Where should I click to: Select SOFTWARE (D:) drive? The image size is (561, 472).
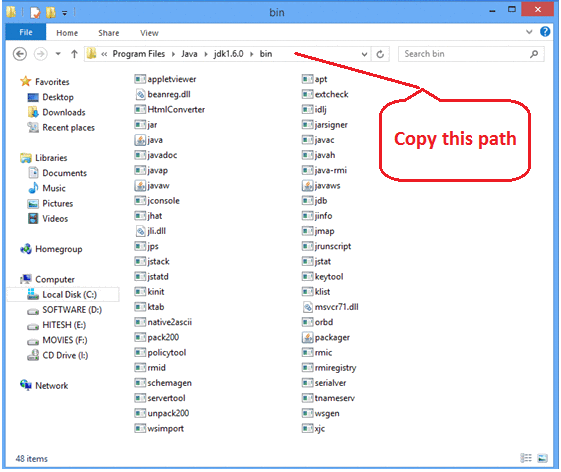pos(72,310)
